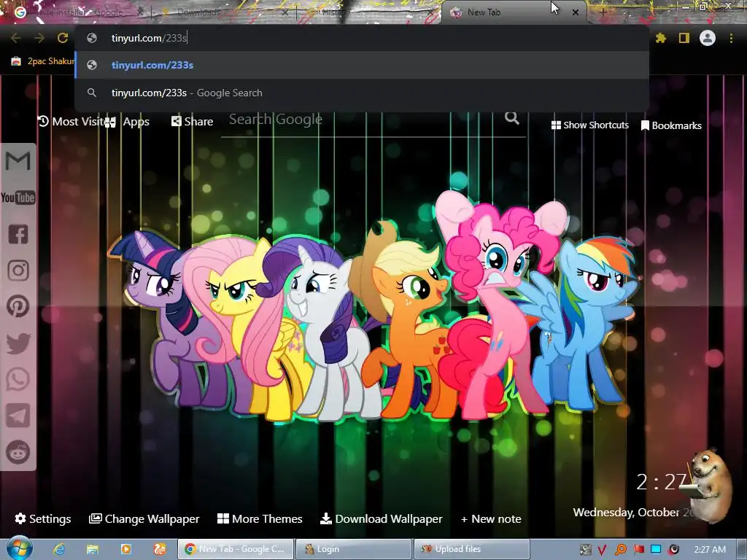Click the clock showing 2:27

click(x=661, y=482)
